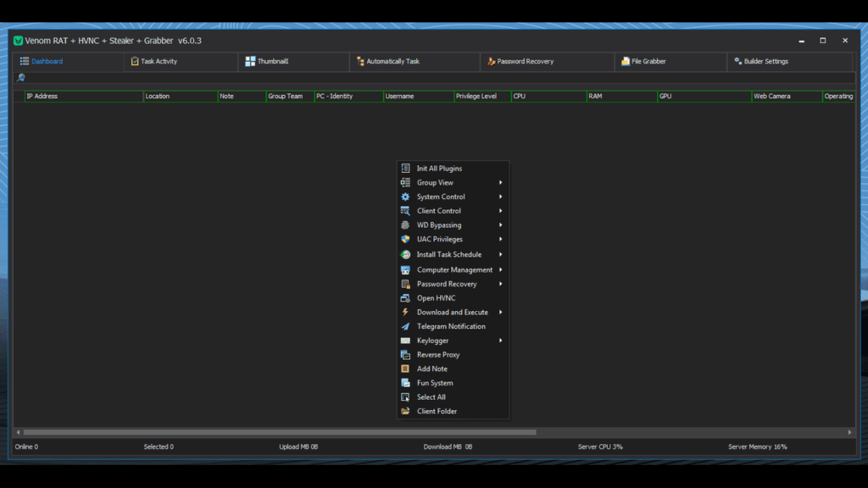Click the magnifier search icon below the tabs

(21, 78)
